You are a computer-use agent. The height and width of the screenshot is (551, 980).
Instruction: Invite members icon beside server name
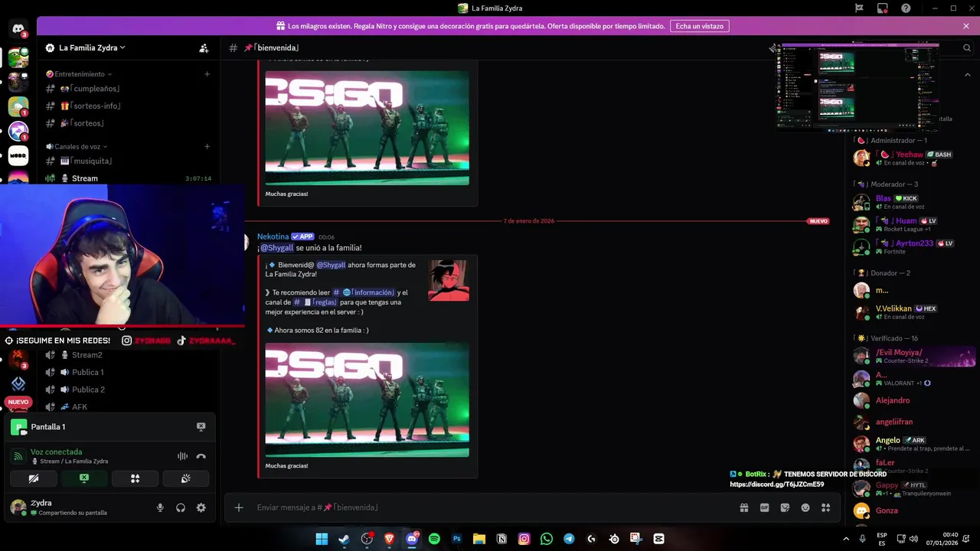pos(204,47)
